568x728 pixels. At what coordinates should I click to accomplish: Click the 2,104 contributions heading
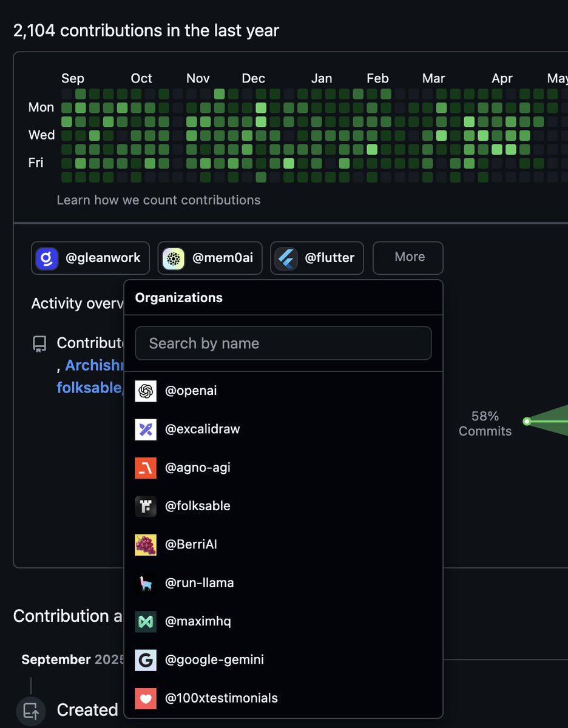tap(146, 30)
